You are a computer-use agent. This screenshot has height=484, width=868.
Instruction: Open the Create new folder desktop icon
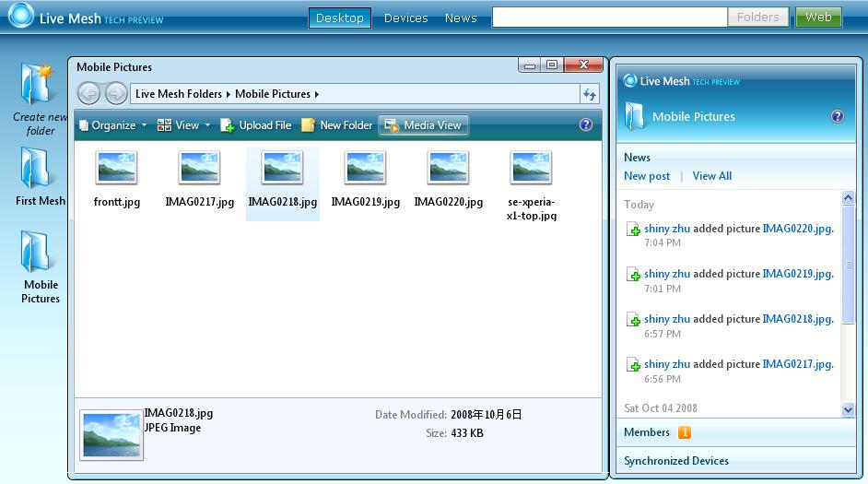[38, 84]
